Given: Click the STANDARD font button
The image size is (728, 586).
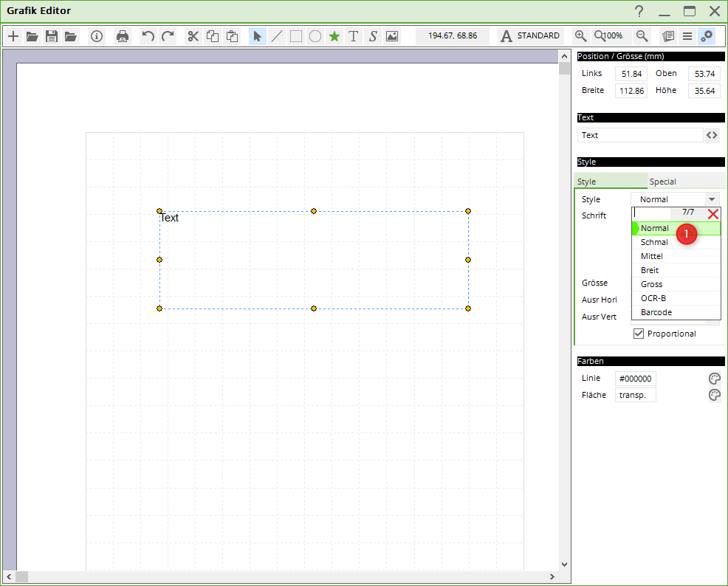Looking at the screenshot, I should click(530, 36).
